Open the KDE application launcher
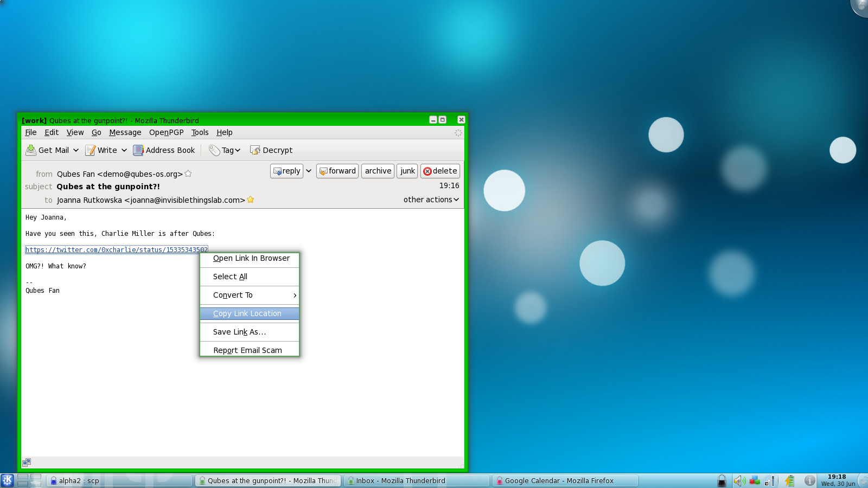 click(7, 480)
